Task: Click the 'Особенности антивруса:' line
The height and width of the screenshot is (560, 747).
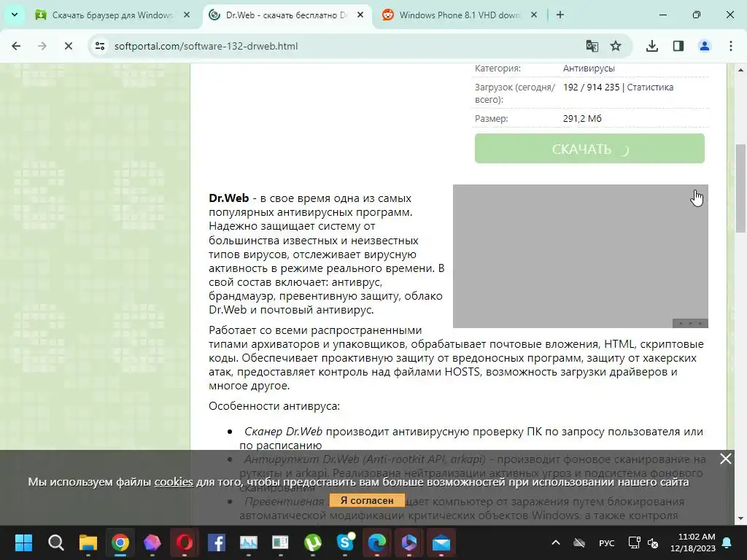Action: [x=274, y=405]
